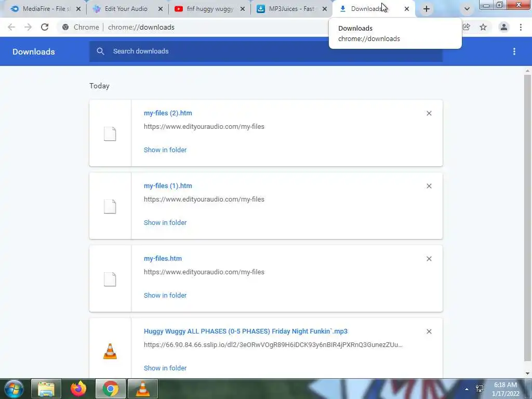Remove the Huggy Wuggy mp3 from list
The image size is (532, 399).
pos(429,331)
